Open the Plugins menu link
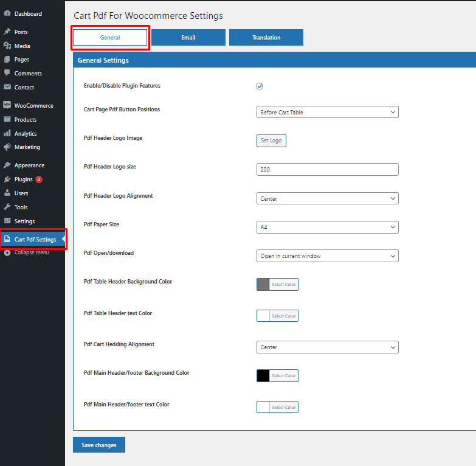Image resolution: width=476 pixels, height=466 pixels. tap(23, 179)
